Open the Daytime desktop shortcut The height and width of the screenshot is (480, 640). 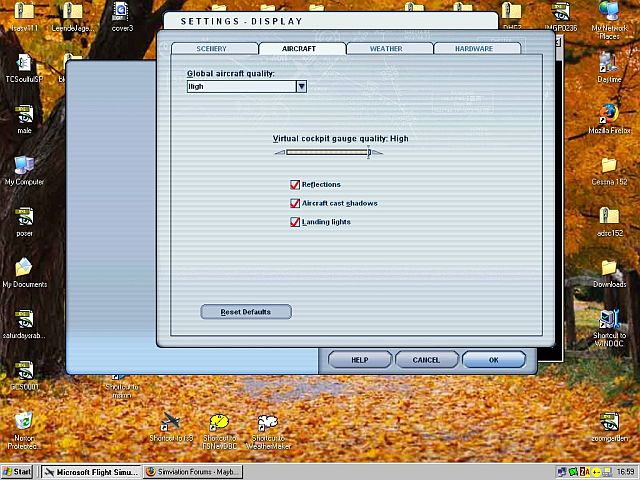pyautogui.click(x=609, y=62)
